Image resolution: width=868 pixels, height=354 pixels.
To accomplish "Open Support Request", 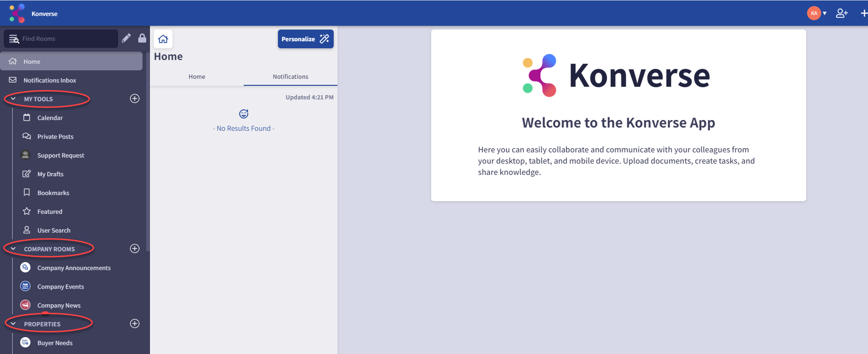I will [x=61, y=155].
